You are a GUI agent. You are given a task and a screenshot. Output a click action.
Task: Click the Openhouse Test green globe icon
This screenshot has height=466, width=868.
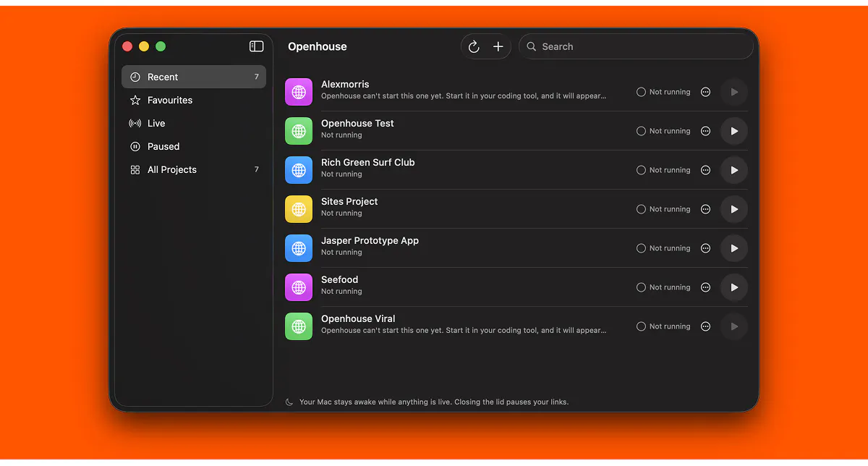[299, 131]
